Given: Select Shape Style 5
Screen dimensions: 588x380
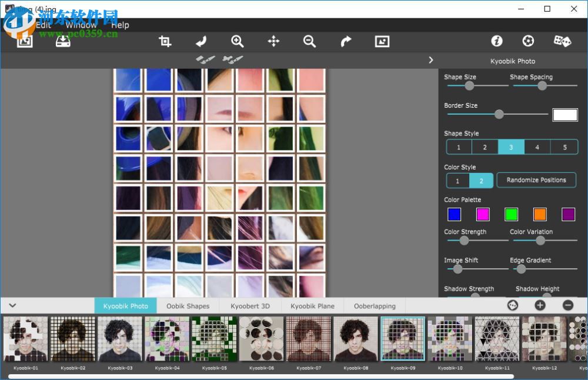Looking at the screenshot, I should click(x=563, y=146).
